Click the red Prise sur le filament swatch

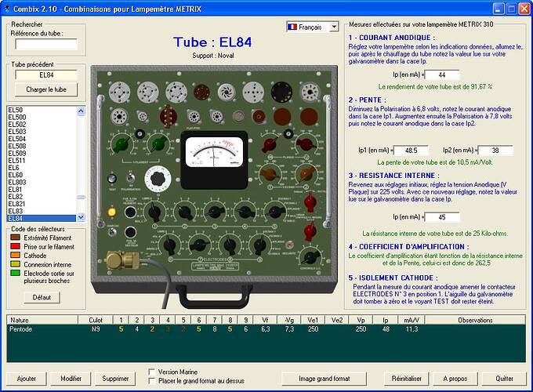tap(16, 246)
